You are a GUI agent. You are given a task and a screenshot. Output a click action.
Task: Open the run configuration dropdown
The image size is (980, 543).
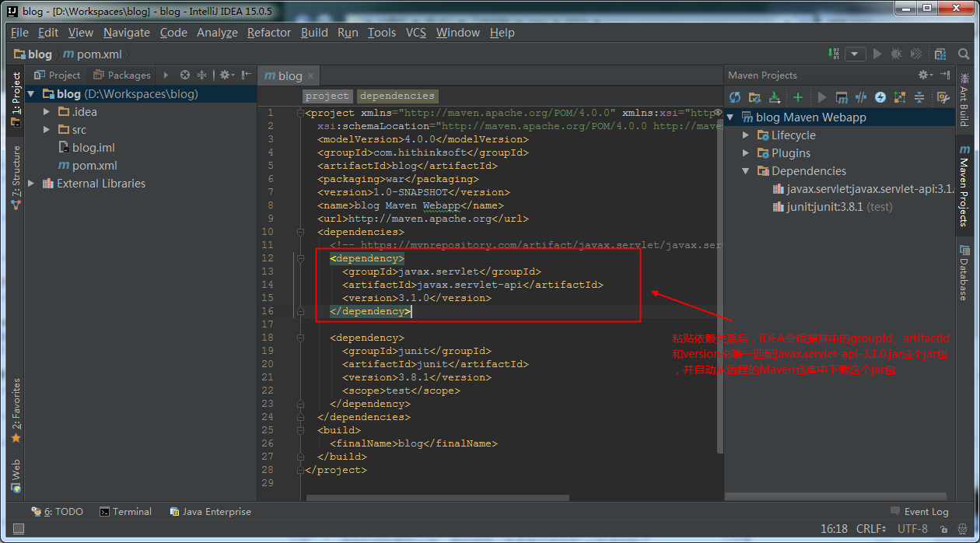pos(856,54)
